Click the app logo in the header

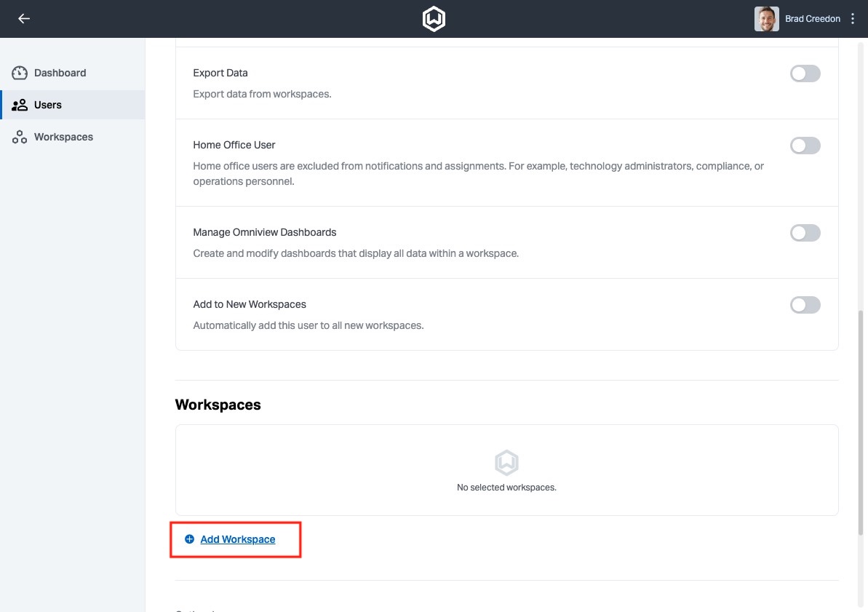tap(434, 18)
